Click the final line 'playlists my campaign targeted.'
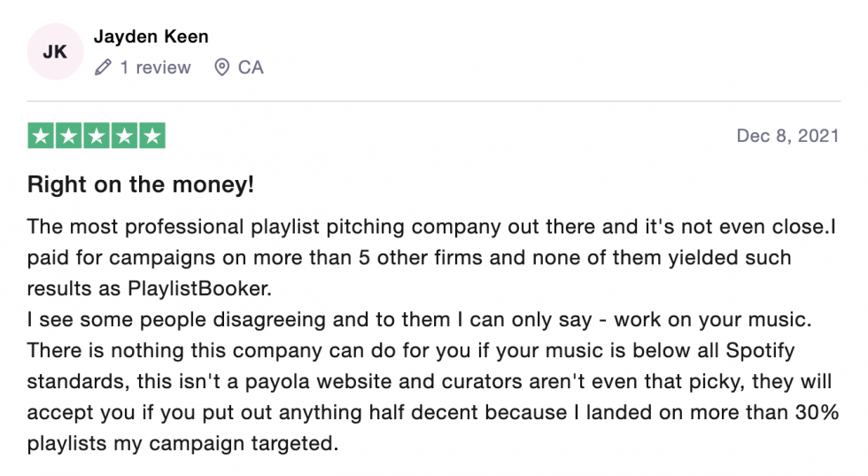Viewport: 868px width, 476px height. (182, 444)
